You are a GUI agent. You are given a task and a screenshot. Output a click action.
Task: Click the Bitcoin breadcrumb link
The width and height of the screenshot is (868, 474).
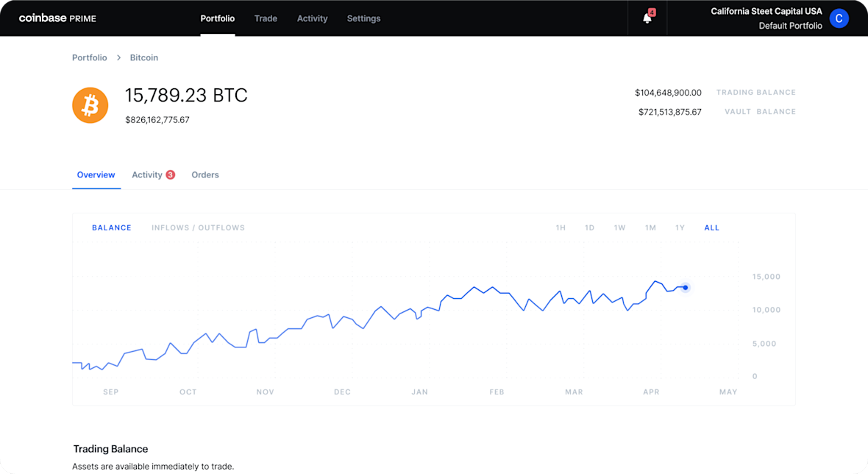pyautogui.click(x=144, y=57)
